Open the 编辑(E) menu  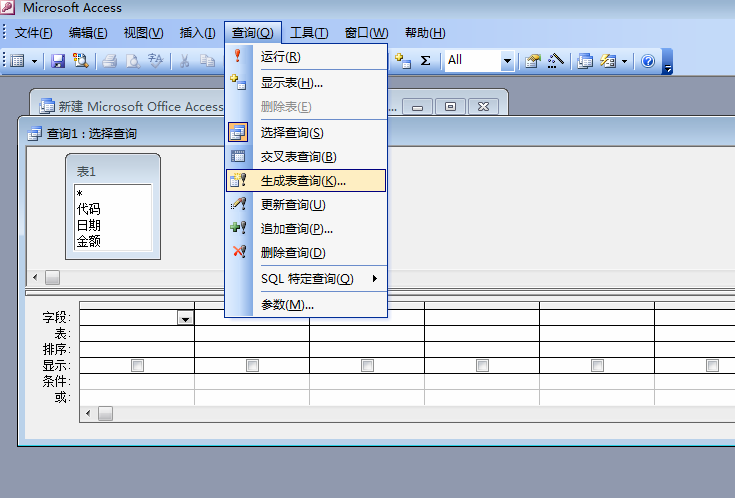point(88,33)
